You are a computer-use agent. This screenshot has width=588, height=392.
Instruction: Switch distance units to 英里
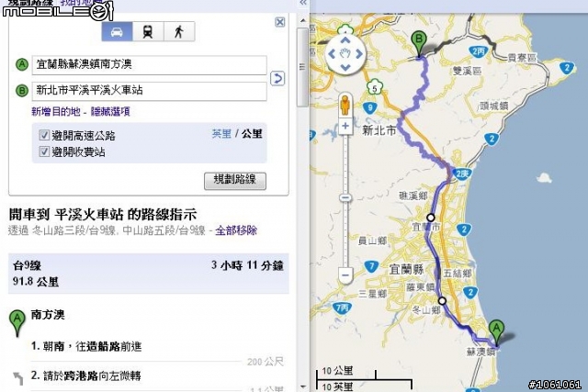coord(221,134)
